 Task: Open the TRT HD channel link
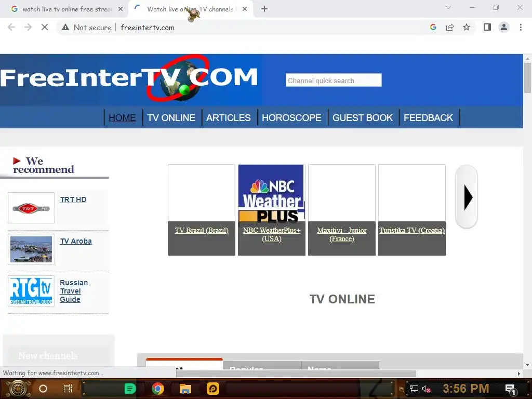73,199
